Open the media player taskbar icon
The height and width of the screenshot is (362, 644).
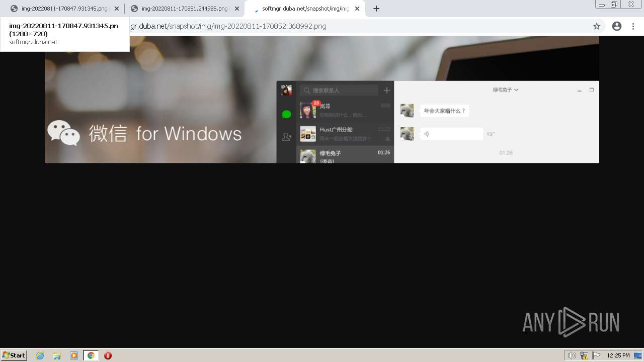click(x=74, y=355)
